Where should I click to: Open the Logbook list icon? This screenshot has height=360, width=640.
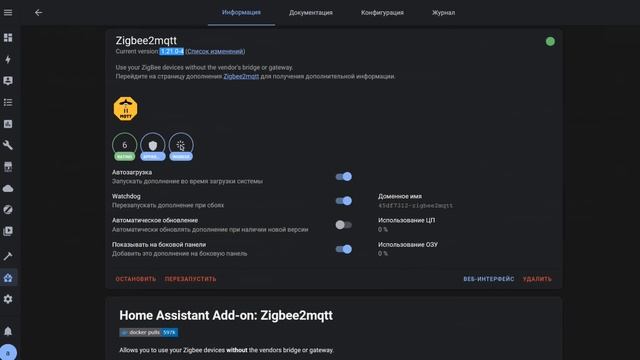click(x=8, y=102)
